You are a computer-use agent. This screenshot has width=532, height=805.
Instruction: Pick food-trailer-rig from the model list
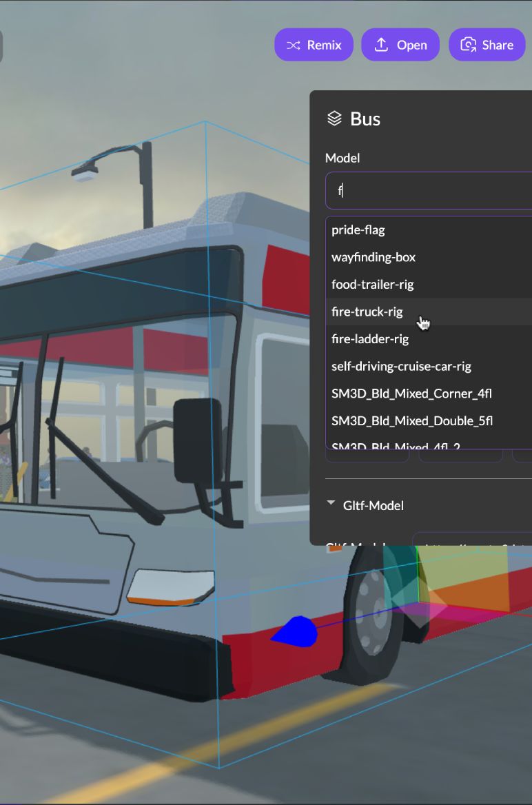pyautogui.click(x=372, y=284)
